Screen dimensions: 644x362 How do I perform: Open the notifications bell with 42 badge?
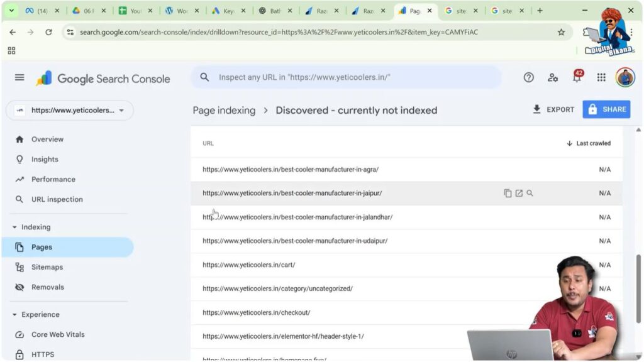coord(577,77)
